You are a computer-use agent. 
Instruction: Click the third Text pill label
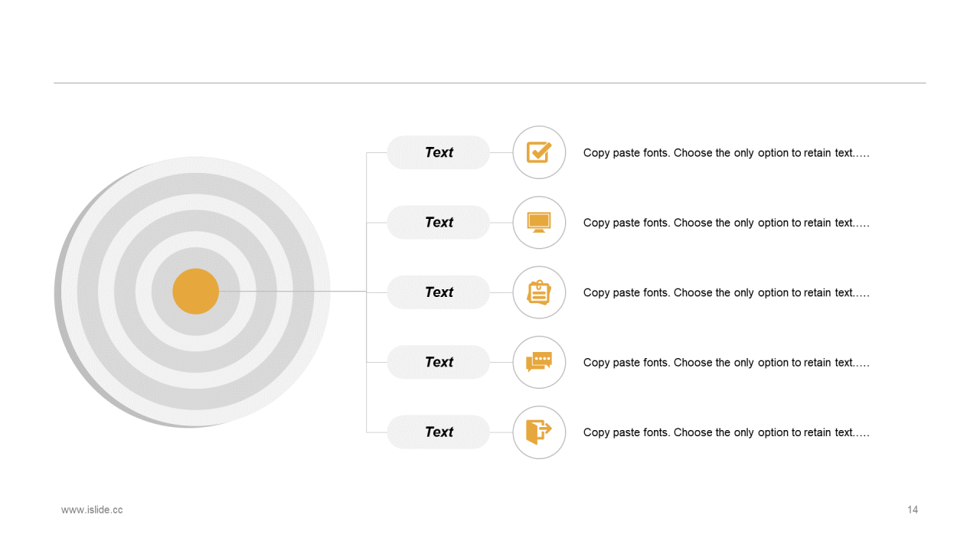coord(438,292)
